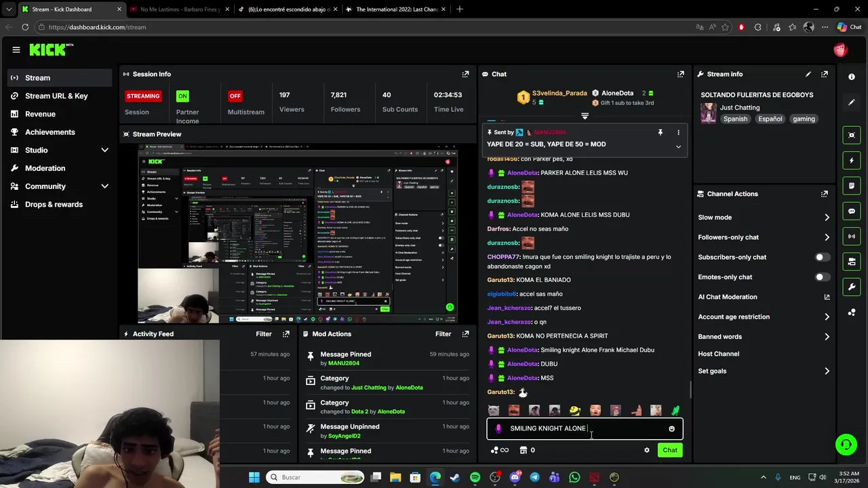Screen dimensions: 868x488
Task: Pop out the Chat panel
Action: tap(680, 74)
